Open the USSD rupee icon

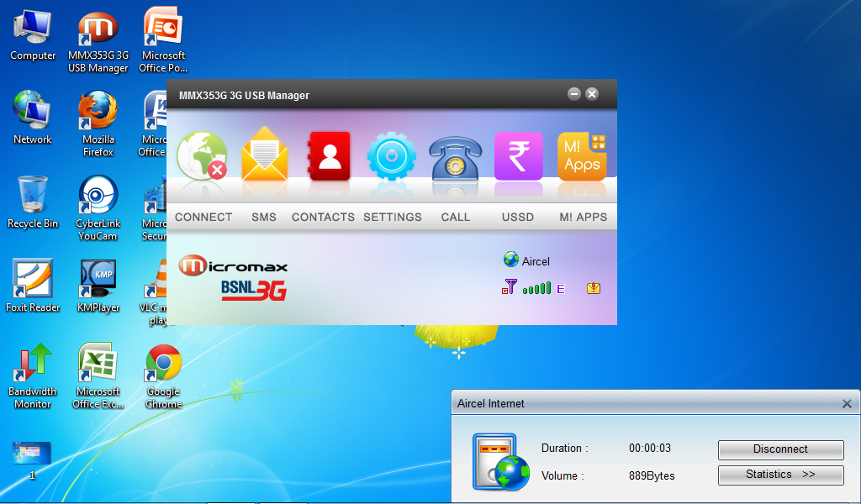518,155
